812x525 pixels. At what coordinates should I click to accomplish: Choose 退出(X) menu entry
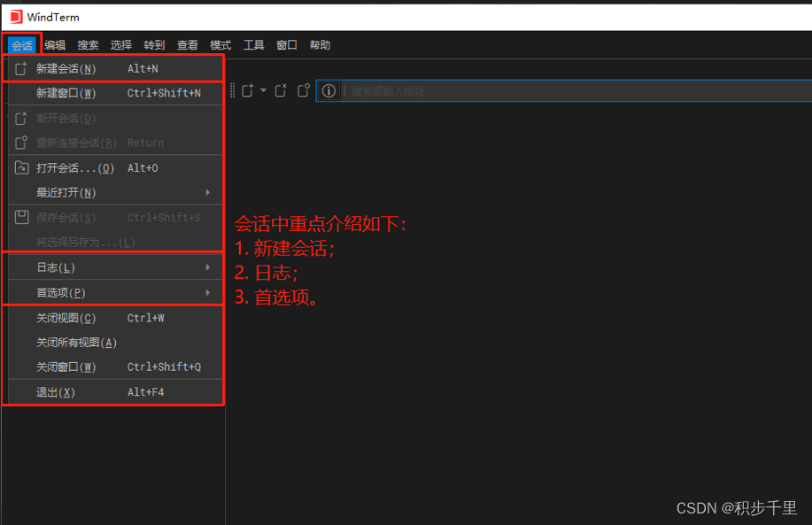[115, 392]
